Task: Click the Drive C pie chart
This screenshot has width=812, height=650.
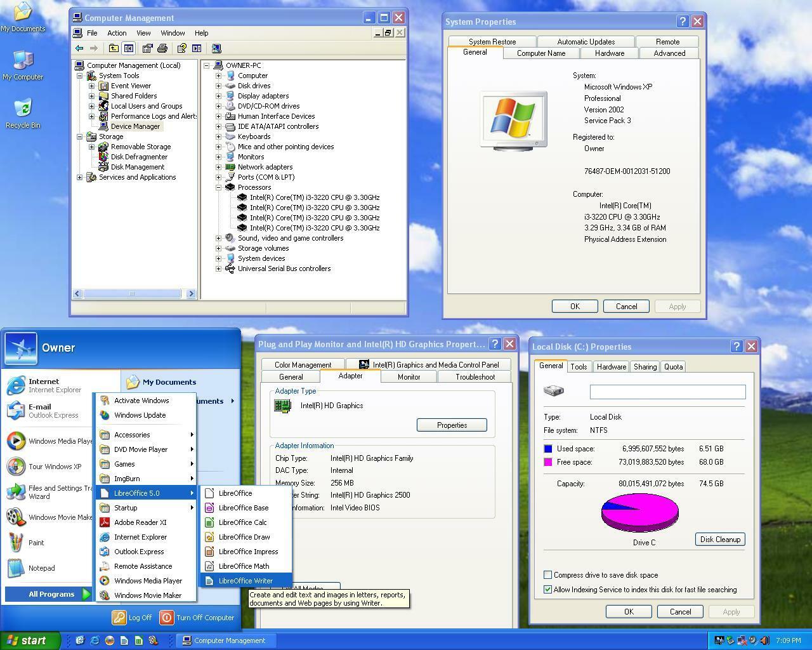Action: click(x=639, y=512)
